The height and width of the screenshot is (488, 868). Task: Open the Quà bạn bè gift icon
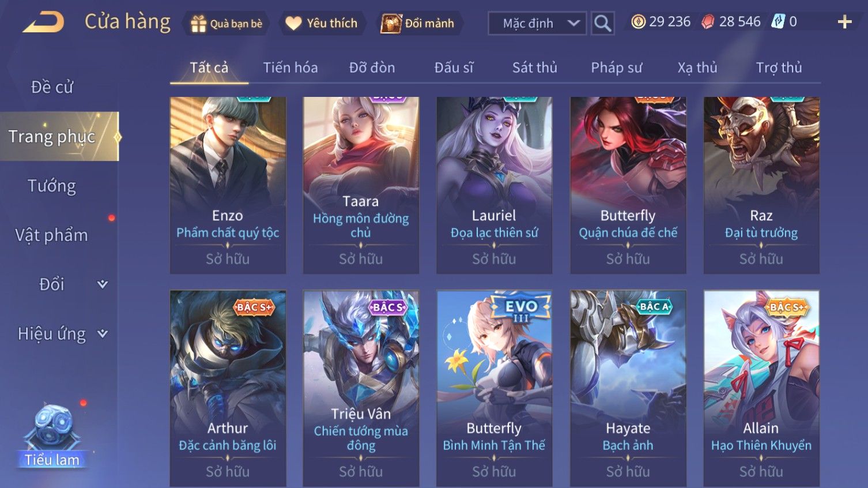(x=198, y=24)
